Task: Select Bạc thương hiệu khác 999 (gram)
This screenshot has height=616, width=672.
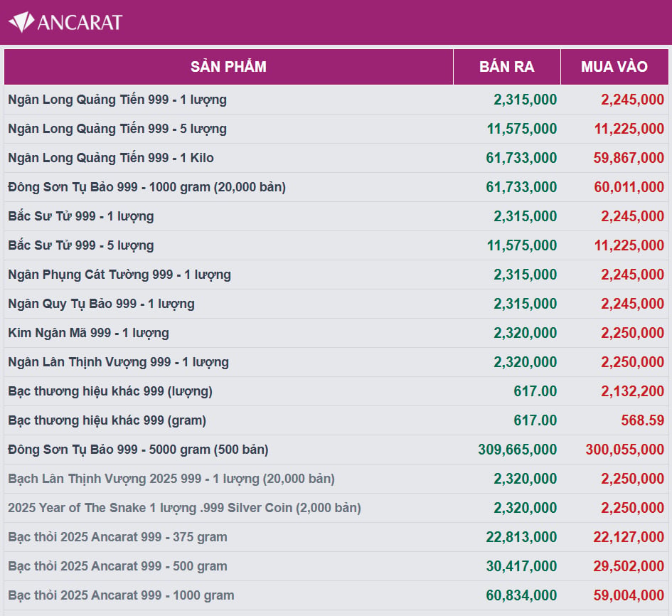Action: pyautogui.click(x=107, y=420)
